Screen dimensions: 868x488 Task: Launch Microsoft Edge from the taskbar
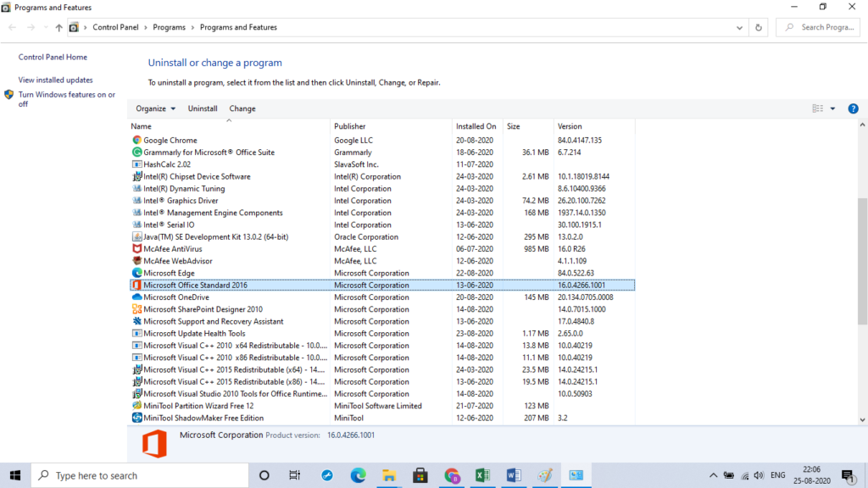[358, 475]
